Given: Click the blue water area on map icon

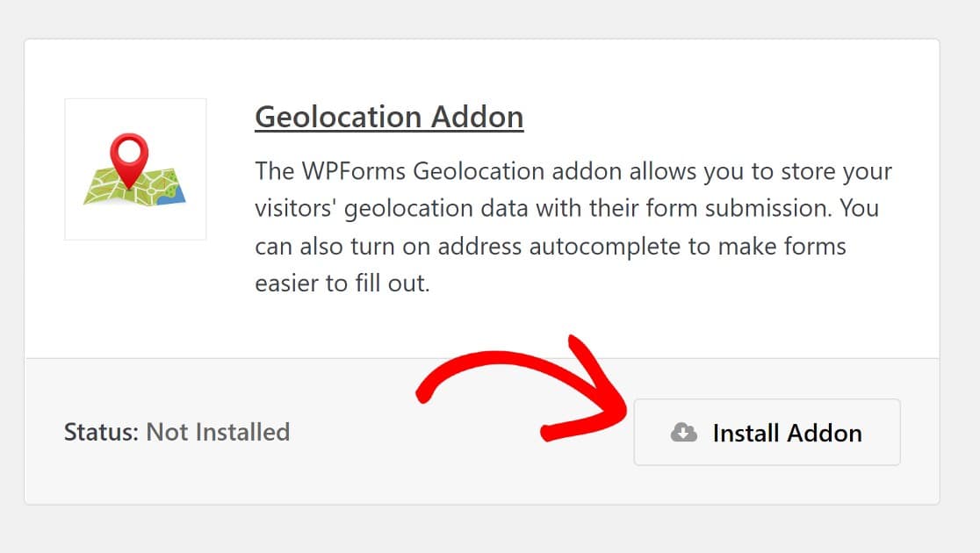Looking at the screenshot, I should coord(172,197).
